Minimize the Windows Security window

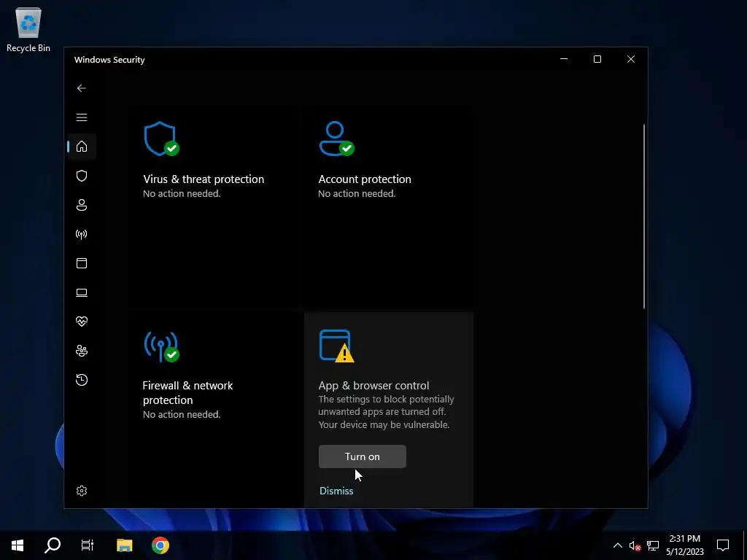click(564, 59)
